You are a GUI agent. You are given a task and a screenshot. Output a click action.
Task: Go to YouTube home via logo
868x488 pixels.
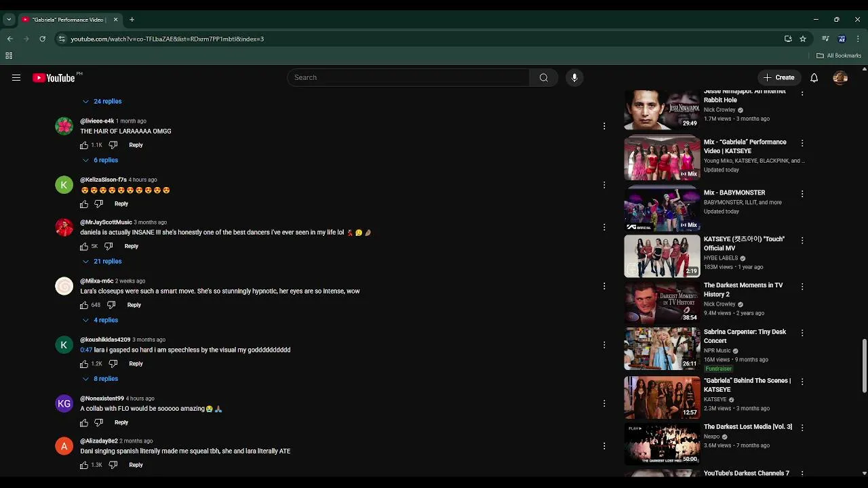54,78
